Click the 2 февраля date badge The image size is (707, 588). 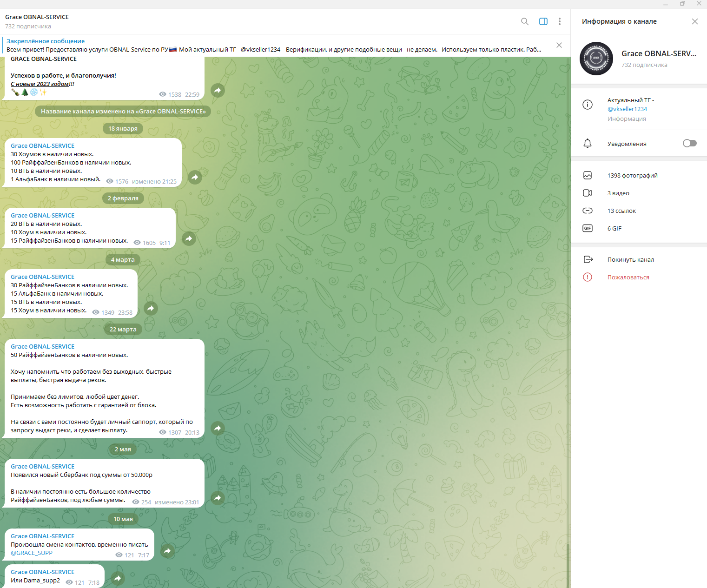[123, 198]
